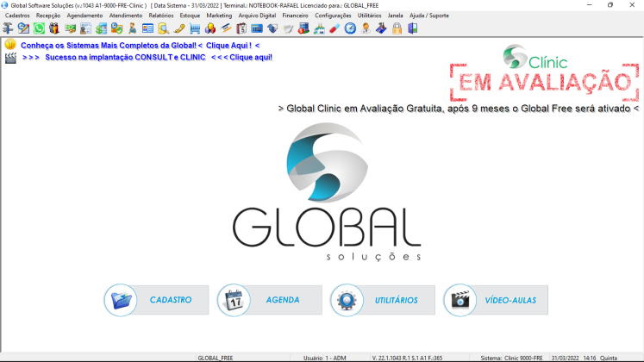Open the Configurações menu
Image resolution: width=644 pixels, height=362 pixels.
(333, 16)
